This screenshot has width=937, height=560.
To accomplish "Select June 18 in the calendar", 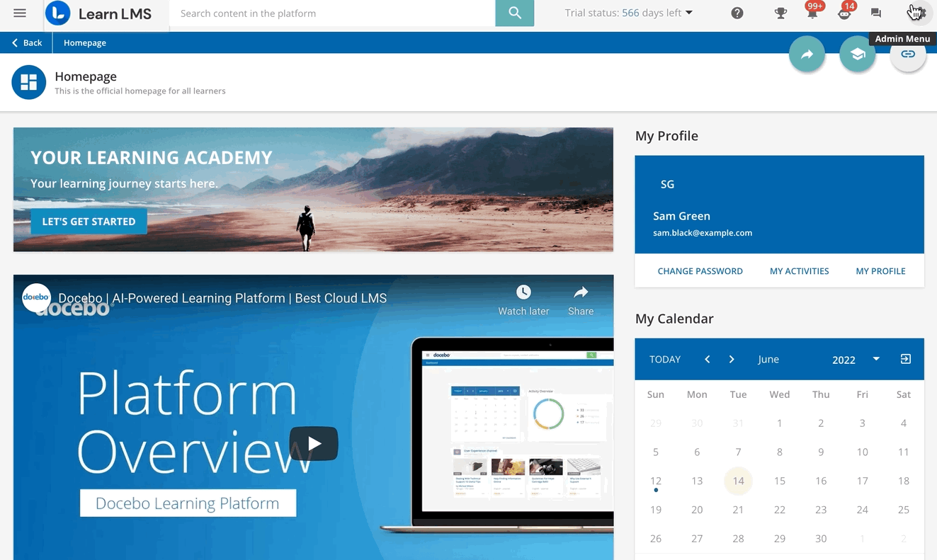I will coord(903,481).
